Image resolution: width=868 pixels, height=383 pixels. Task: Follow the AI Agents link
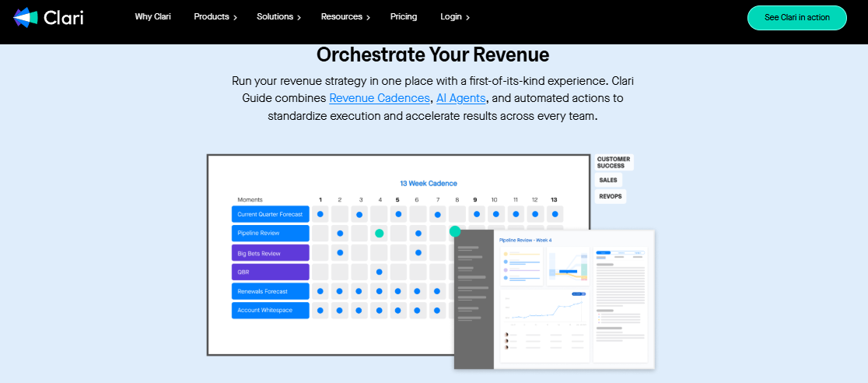point(461,98)
